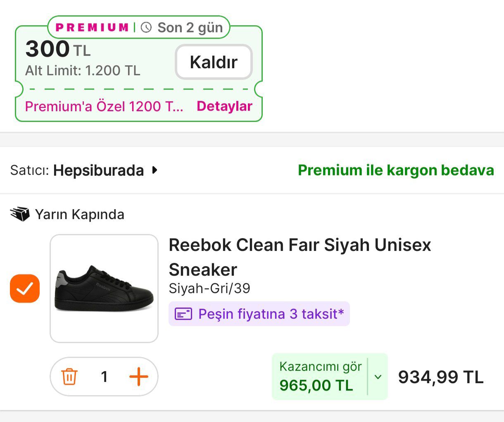504x422 pixels.
Task: Open coupon Detaylar link
Action: pos(224,106)
